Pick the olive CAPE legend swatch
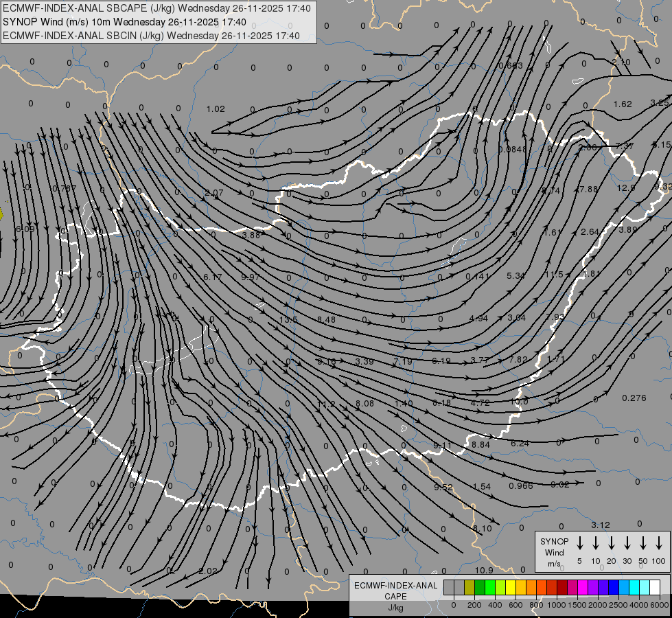This screenshot has height=618, width=672. pos(470,587)
